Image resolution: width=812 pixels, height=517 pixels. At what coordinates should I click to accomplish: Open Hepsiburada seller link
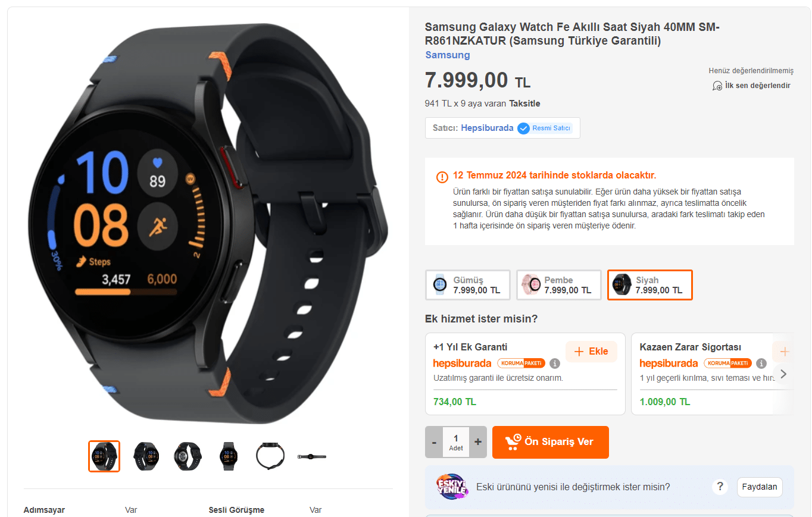[x=487, y=128]
